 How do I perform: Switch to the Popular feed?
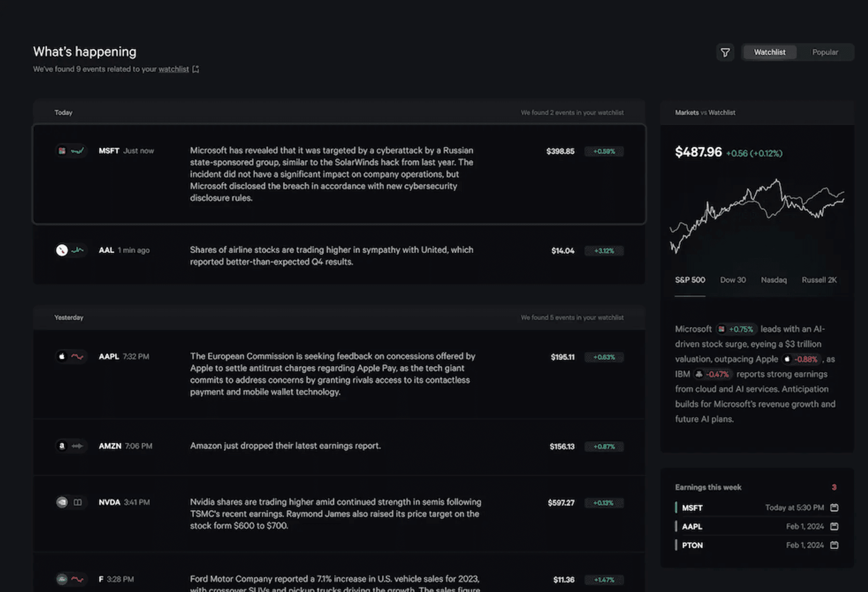click(x=825, y=52)
